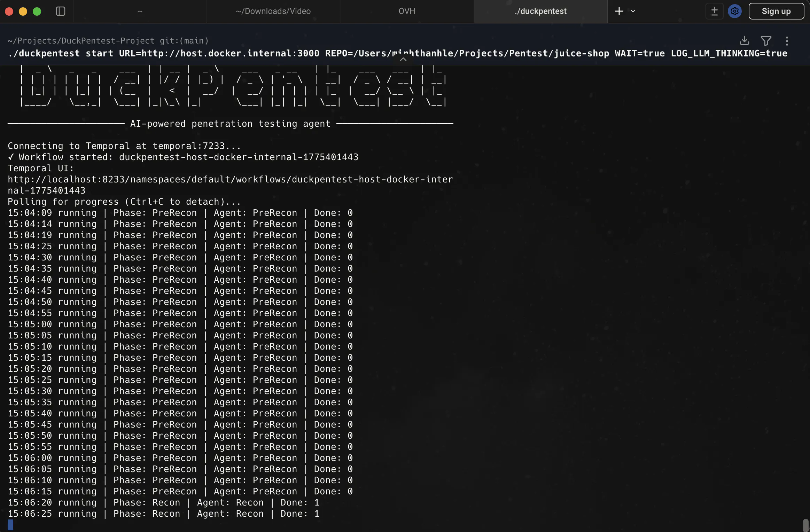Switch to the ~ home tab
Viewport: 810px width, 532px height.
[x=140, y=11]
